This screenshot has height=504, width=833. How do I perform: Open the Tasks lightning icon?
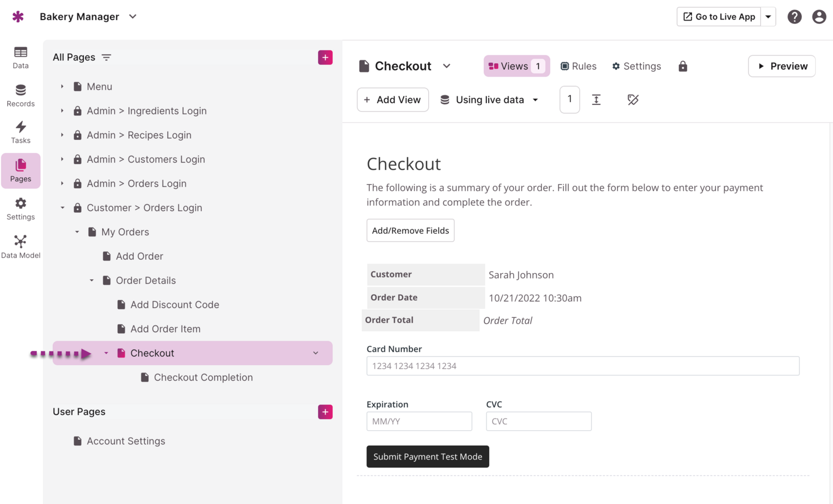point(21,133)
